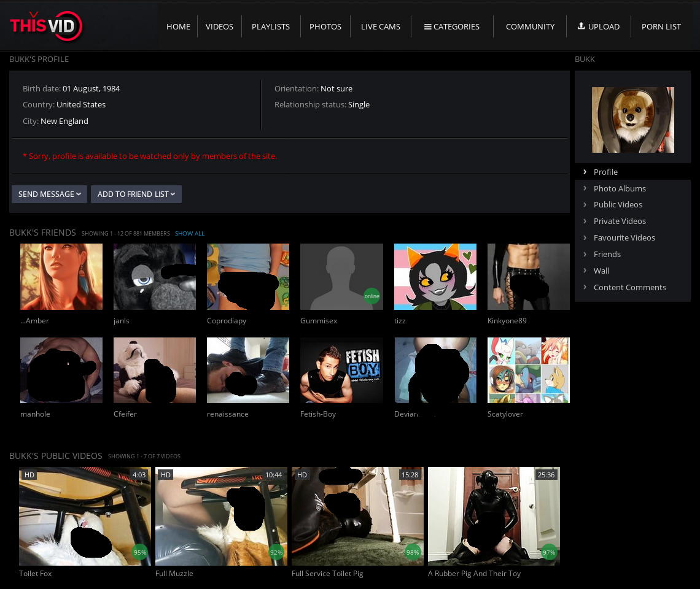Viewport: 700px width, 589px height.
Task: Click the hamburger icon beside Categories
Action: 427,27
